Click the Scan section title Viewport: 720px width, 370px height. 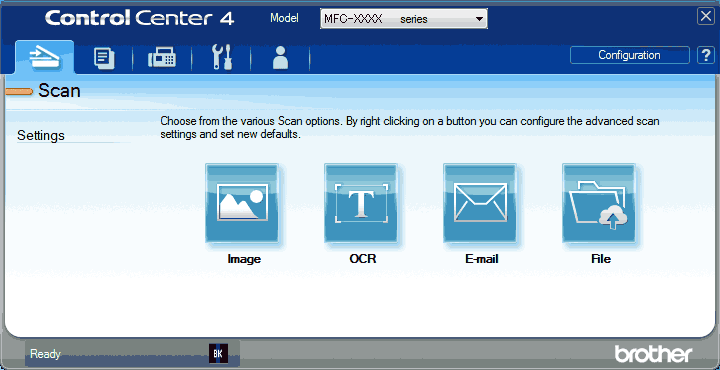[59, 90]
